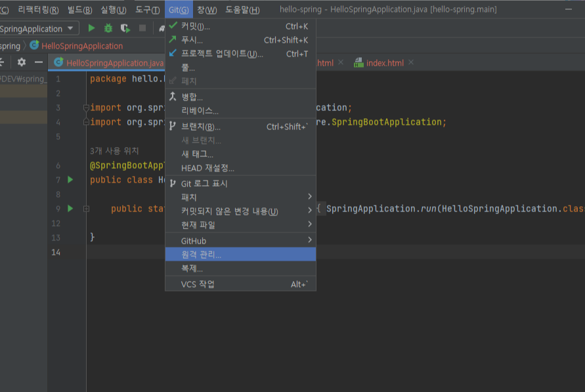Expand the 패치 submenu

241,197
